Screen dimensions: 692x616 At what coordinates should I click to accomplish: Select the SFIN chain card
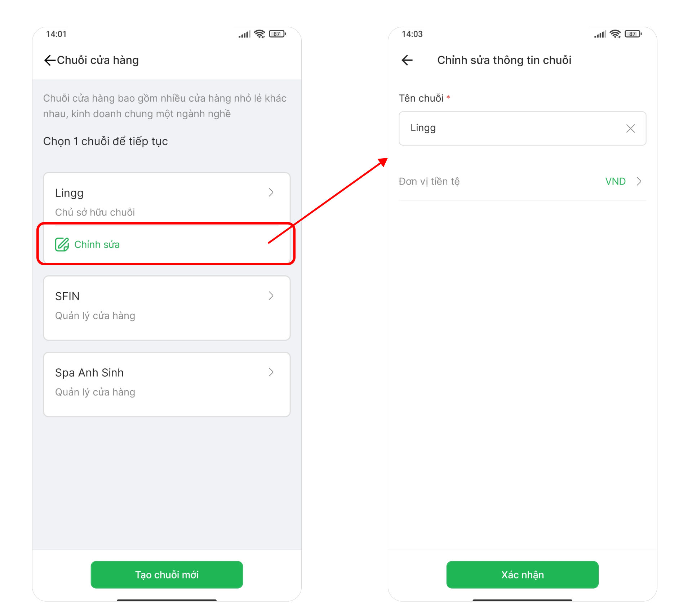pyautogui.click(x=167, y=308)
